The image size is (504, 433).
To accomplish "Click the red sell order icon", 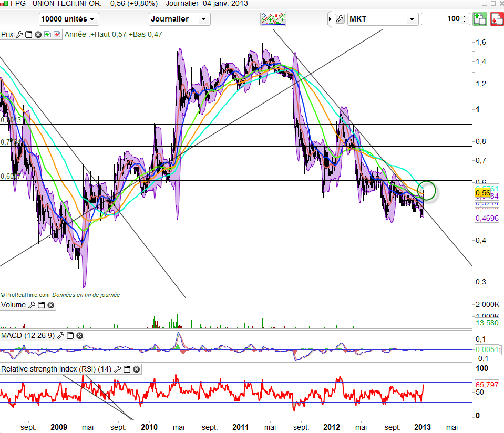I will pyautogui.click(x=496, y=19).
